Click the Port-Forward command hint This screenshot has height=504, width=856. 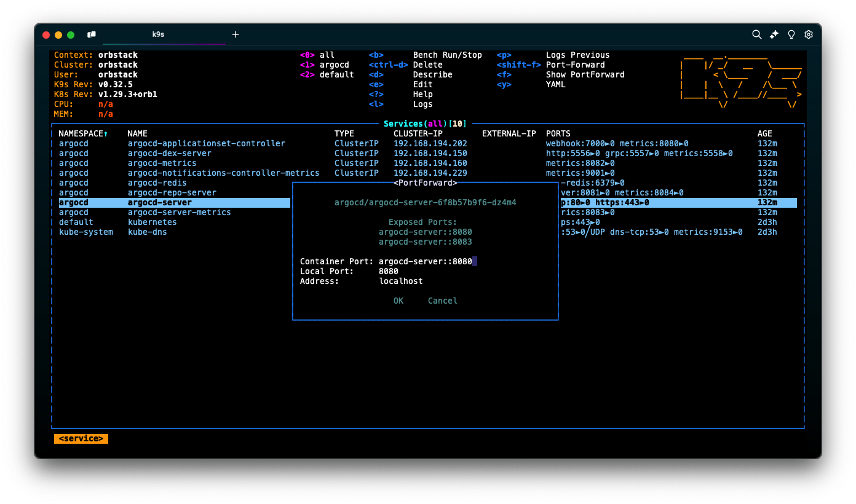(x=576, y=65)
